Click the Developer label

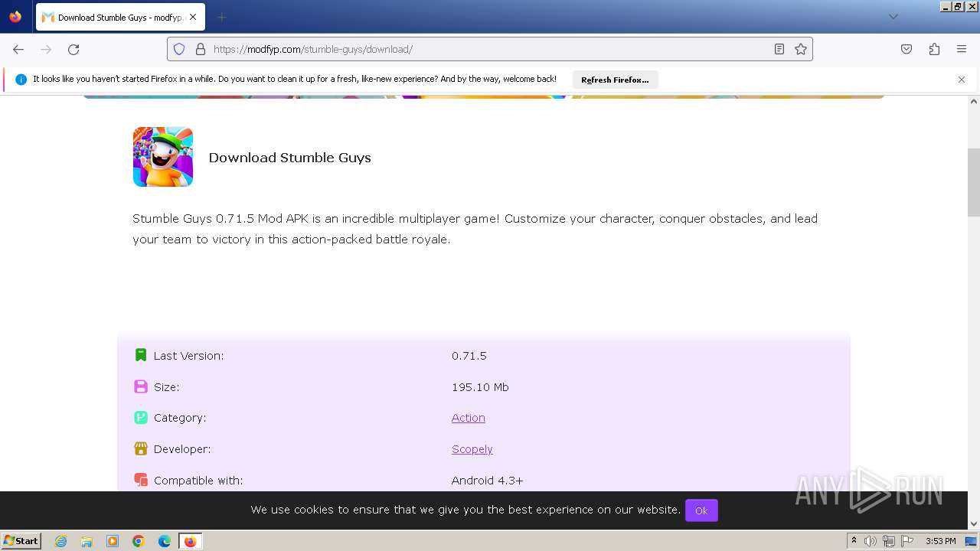coord(182,449)
